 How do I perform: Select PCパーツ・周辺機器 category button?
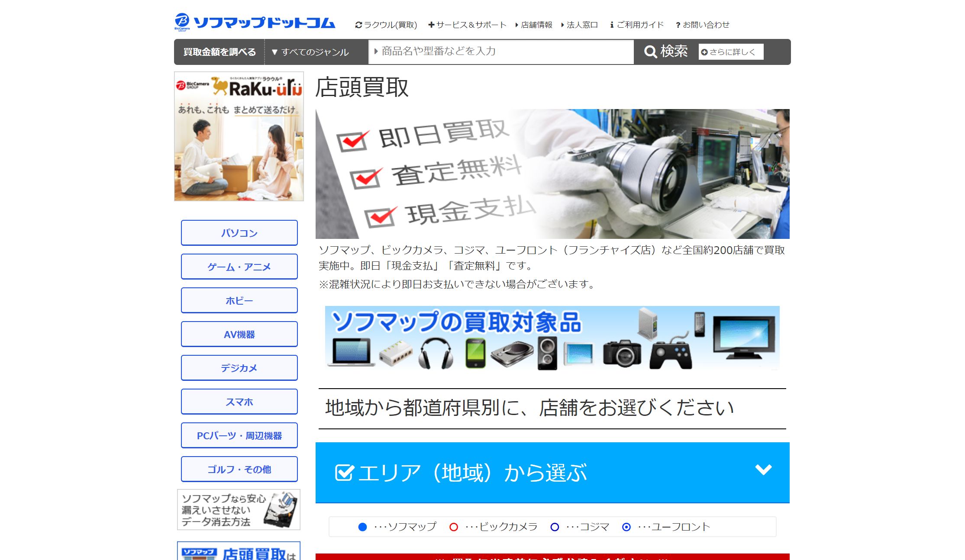click(239, 435)
